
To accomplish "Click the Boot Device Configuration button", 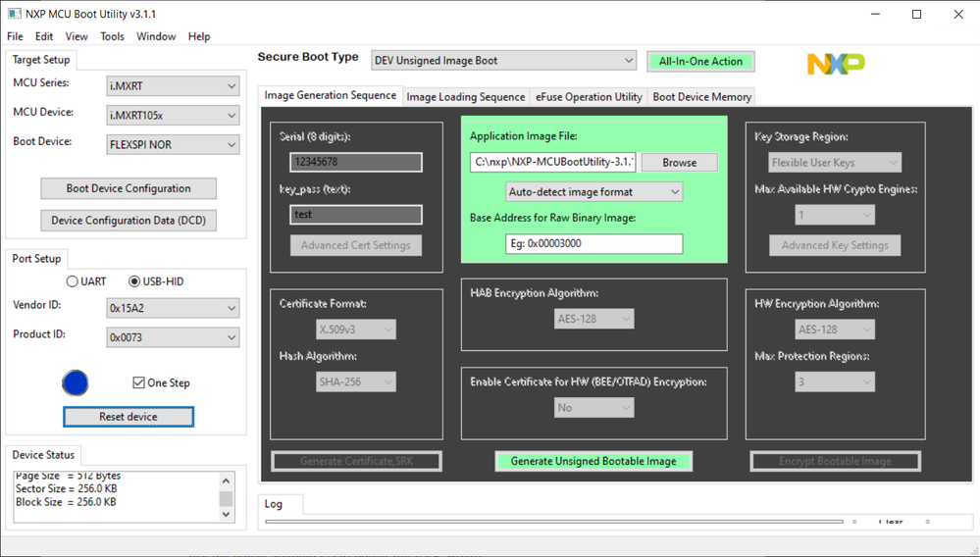I will 129,188.
